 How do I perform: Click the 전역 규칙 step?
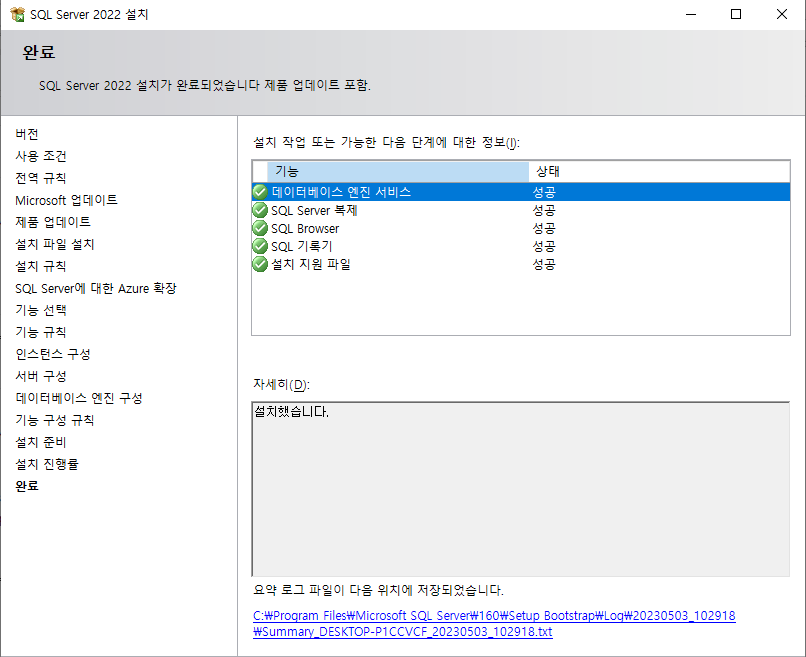(x=41, y=178)
